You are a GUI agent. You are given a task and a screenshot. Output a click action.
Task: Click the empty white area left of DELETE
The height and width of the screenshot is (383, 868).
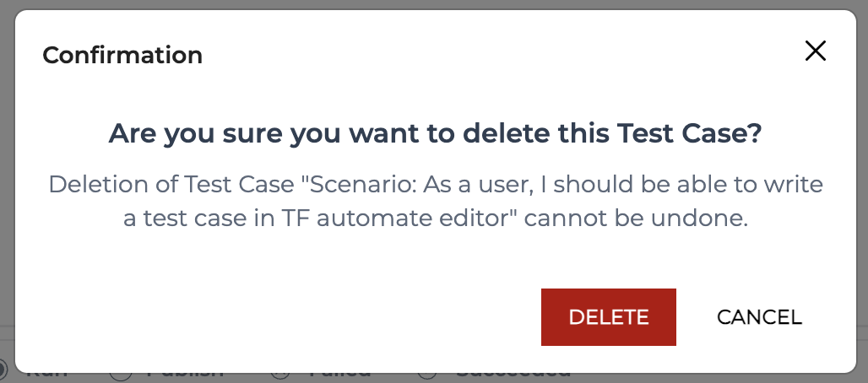pos(277,317)
